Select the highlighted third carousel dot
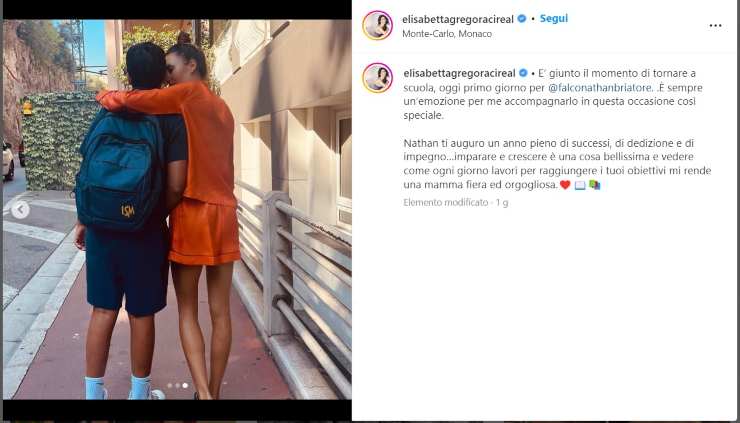 185,385
